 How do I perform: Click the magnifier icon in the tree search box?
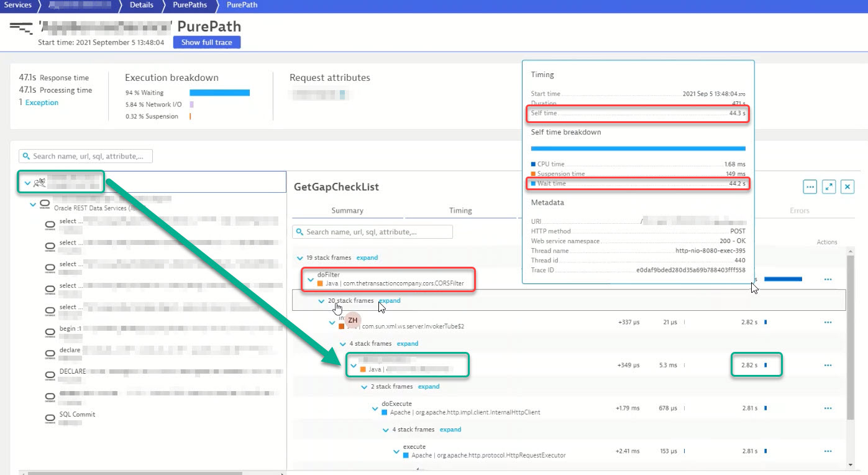pos(25,156)
